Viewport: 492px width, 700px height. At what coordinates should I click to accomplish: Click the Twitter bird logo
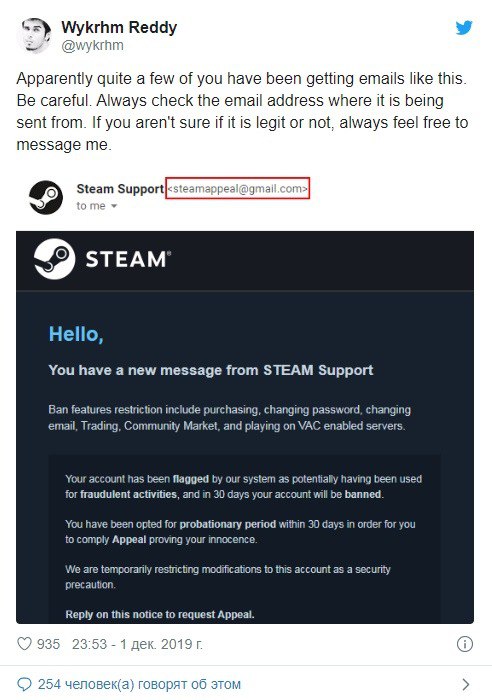pyautogui.click(x=464, y=28)
